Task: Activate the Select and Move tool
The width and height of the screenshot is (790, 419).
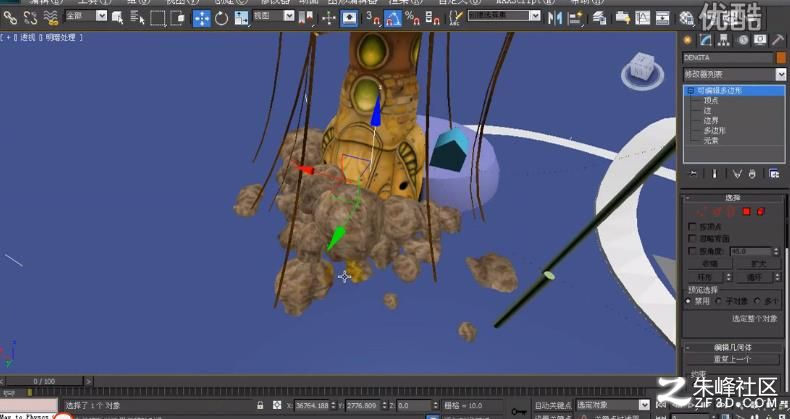Action: pyautogui.click(x=202, y=18)
